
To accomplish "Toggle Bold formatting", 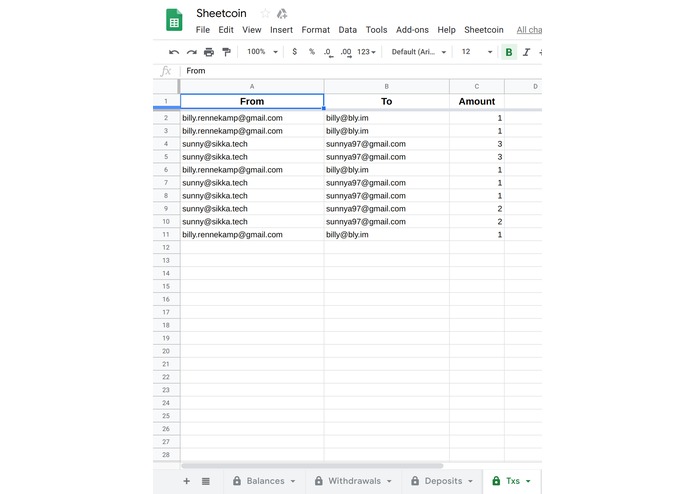I will [x=508, y=52].
